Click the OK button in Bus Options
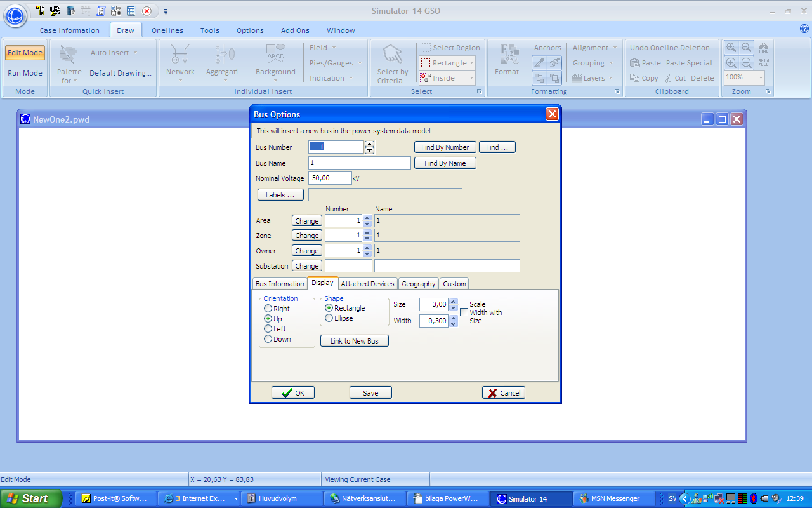 coord(293,392)
